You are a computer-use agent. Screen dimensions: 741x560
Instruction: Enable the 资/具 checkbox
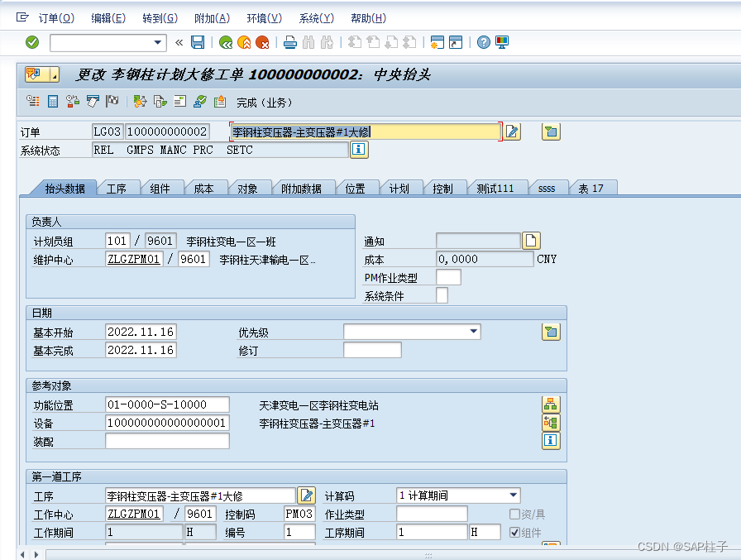[x=514, y=514]
